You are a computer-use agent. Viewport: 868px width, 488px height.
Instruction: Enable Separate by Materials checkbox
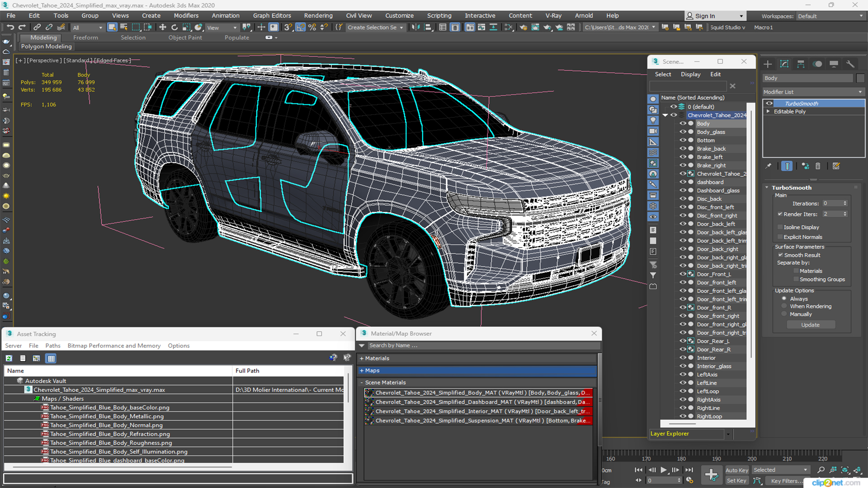[x=796, y=271]
